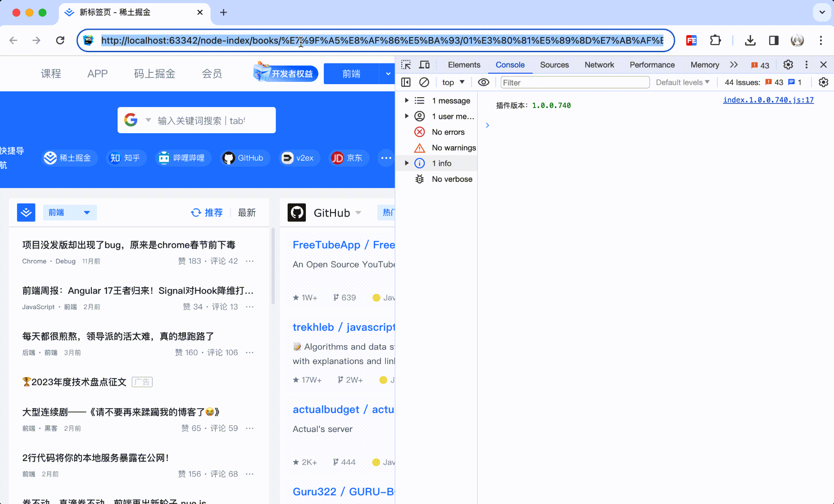
Task: Activate the inspect element picker icon
Action: [406, 65]
